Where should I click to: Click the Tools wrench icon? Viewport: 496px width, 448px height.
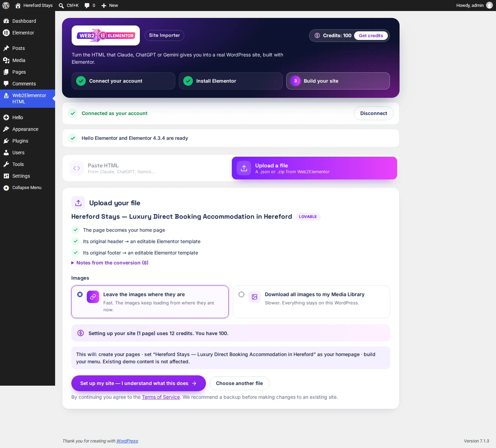coord(6,164)
